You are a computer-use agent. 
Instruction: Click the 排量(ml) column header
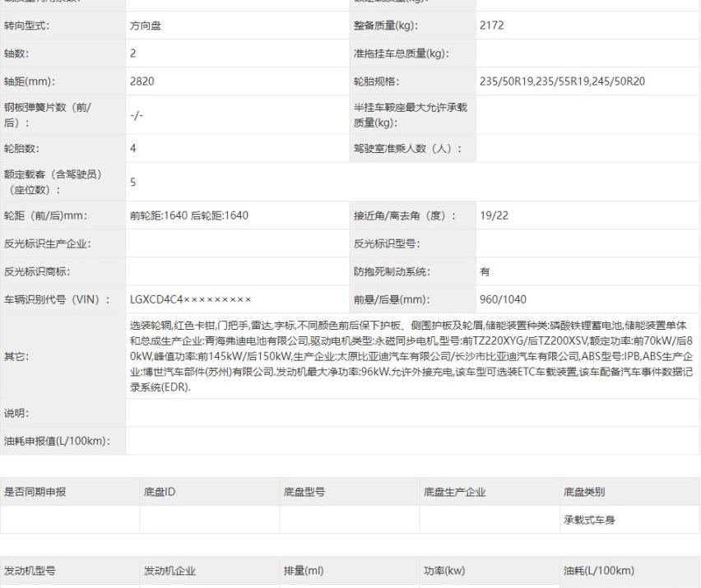304,571
